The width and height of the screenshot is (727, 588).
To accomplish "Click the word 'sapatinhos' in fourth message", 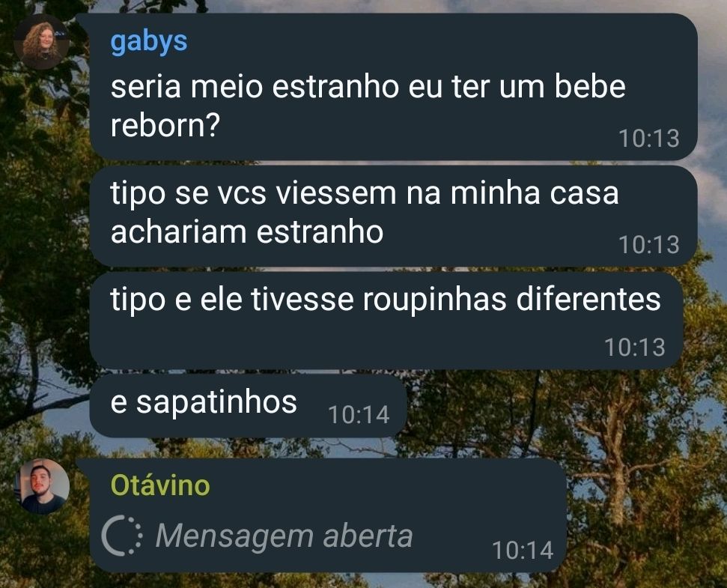I will tap(216, 402).
